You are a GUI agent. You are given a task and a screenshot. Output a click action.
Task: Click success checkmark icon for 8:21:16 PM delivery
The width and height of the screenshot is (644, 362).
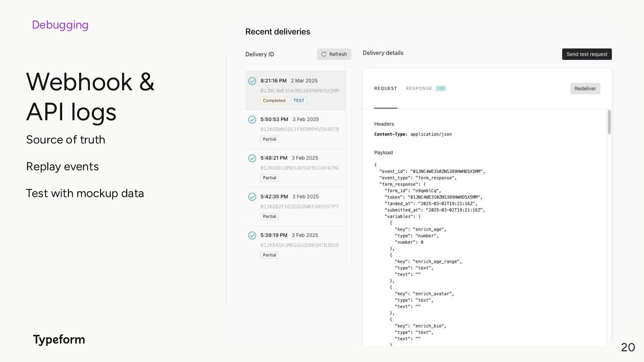tap(252, 81)
